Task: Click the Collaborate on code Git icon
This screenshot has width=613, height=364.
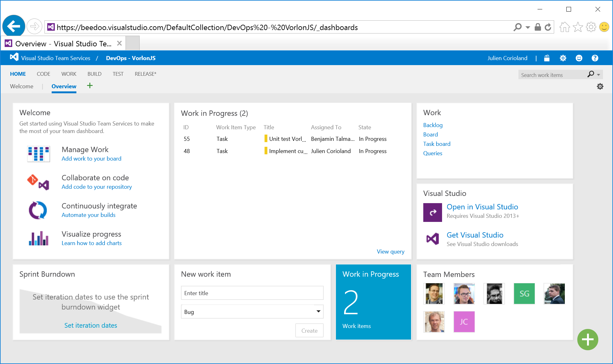Action: [x=38, y=182]
